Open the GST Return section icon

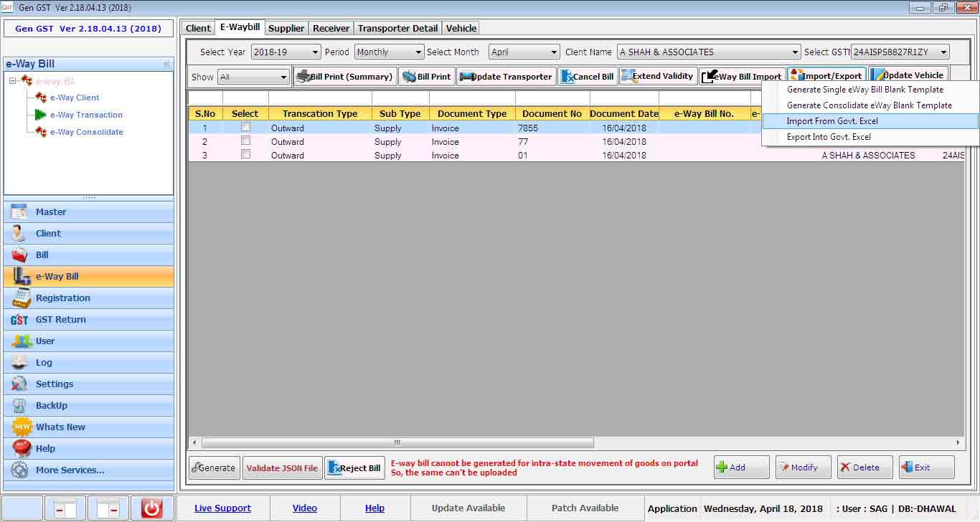pyautogui.click(x=20, y=320)
